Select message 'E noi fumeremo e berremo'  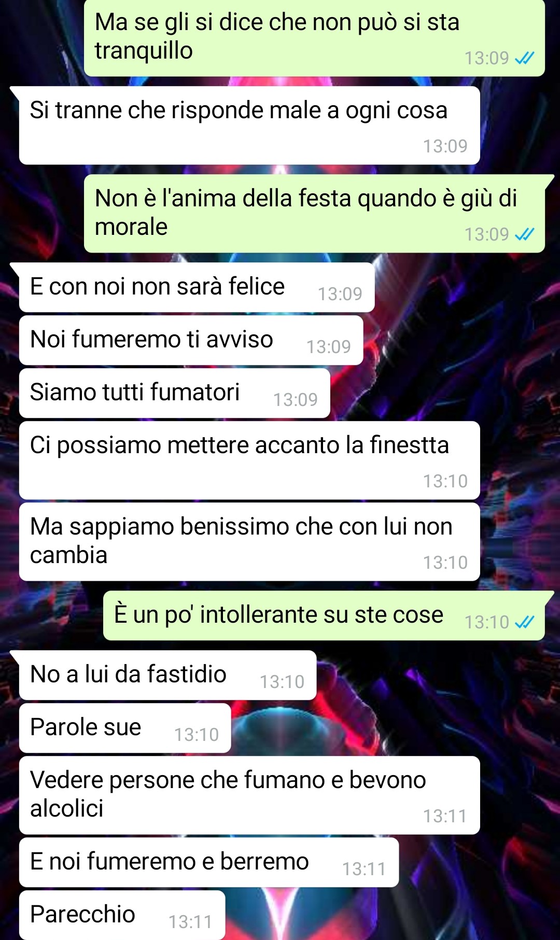[x=209, y=862]
